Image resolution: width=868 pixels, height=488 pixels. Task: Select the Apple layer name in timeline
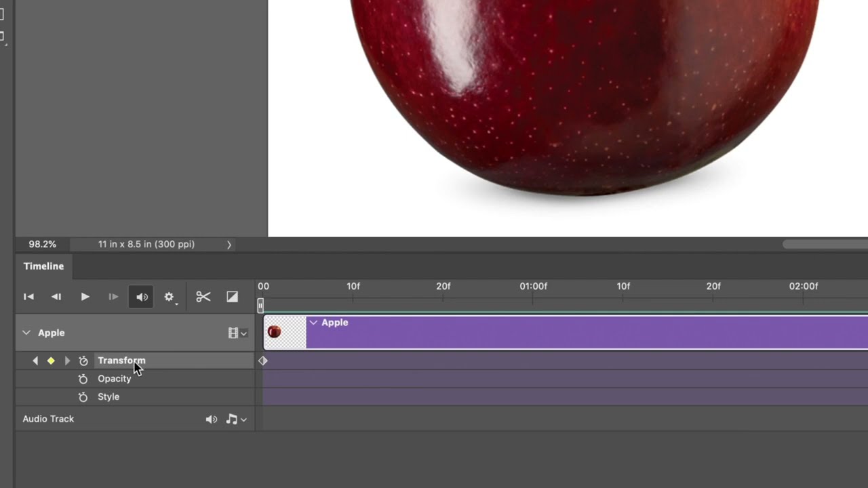[x=52, y=333]
